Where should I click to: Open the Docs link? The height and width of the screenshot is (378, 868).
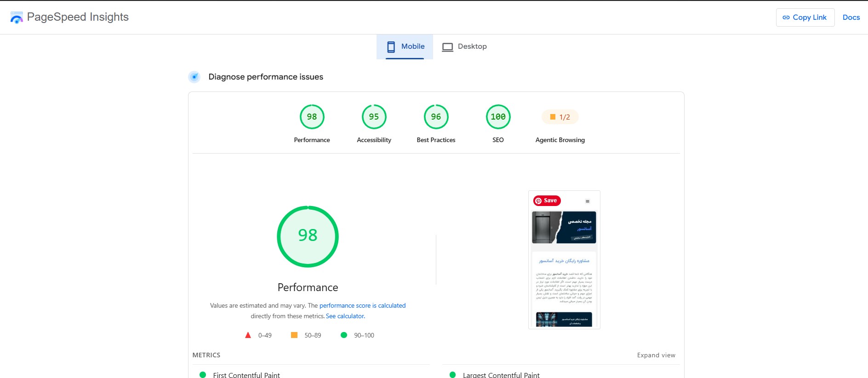(x=851, y=17)
